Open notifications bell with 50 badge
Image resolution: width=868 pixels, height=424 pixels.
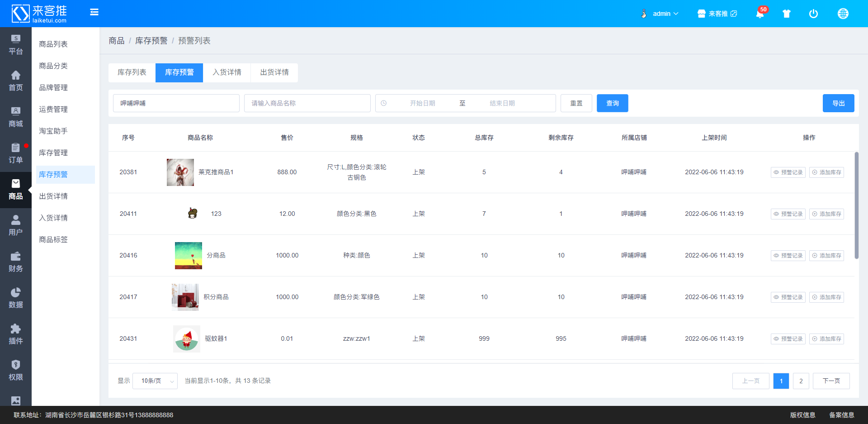click(x=761, y=13)
